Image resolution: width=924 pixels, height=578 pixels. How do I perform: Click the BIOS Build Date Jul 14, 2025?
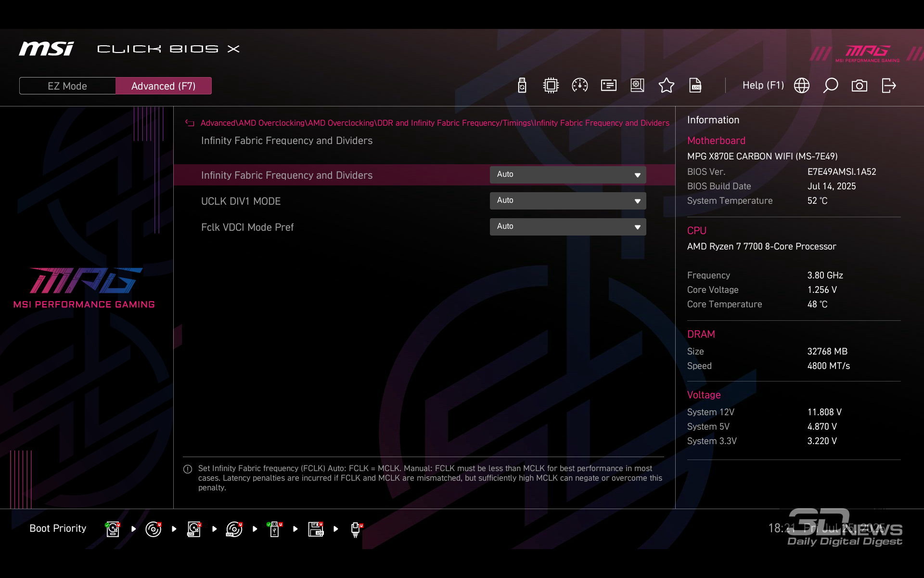click(832, 186)
